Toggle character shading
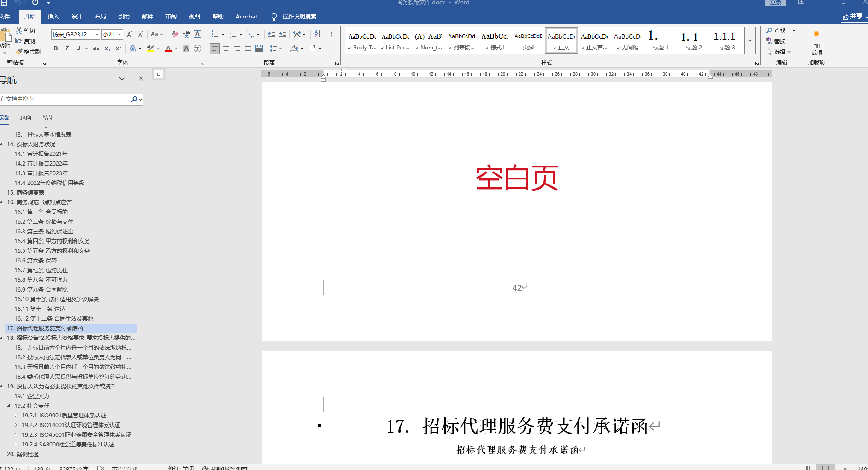 [x=186, y=48]
